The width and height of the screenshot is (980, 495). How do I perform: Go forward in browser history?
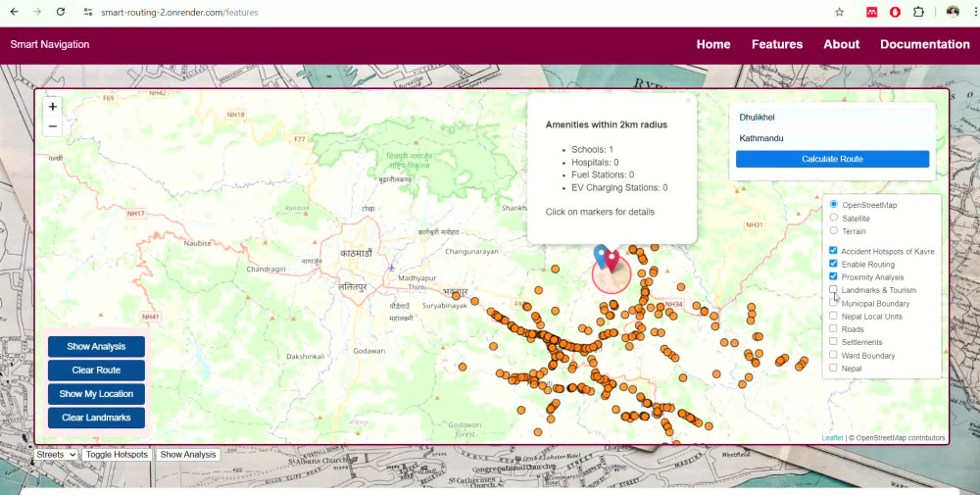coord(37,12)
